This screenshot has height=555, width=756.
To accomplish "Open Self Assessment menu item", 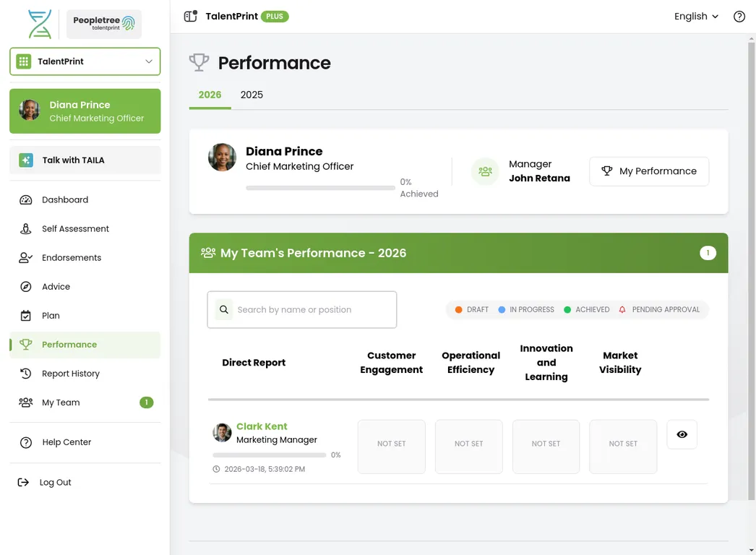I will pyautogui.click(x=85, y=228).
